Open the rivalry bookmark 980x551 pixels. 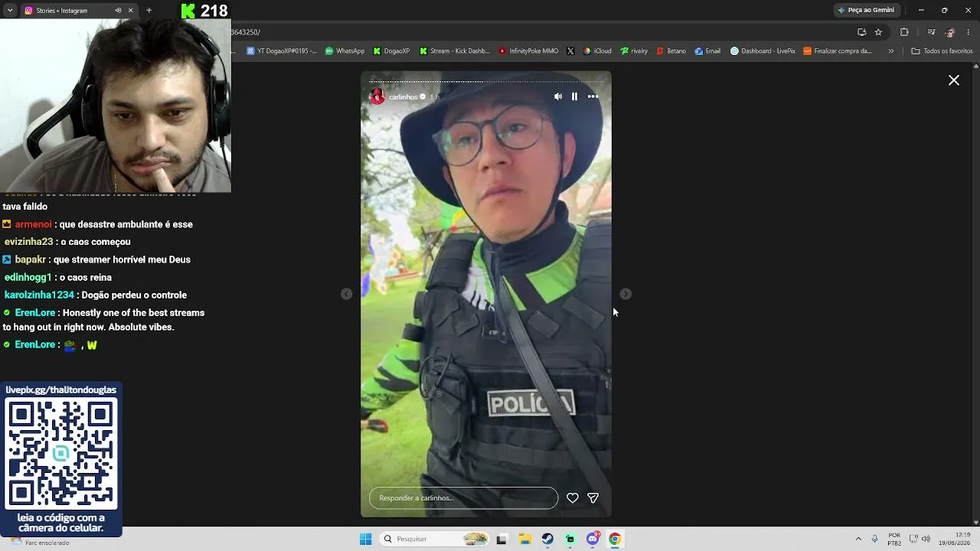tap(634, 51)
